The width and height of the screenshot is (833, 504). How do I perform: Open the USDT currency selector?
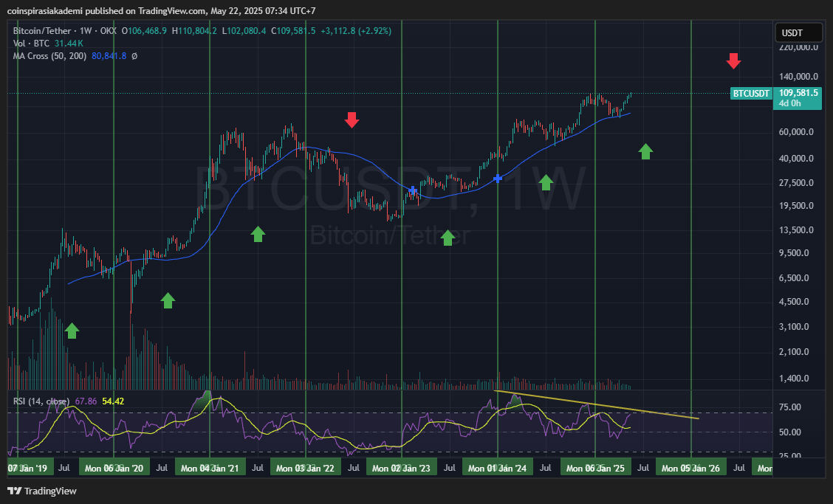point(798,32)
